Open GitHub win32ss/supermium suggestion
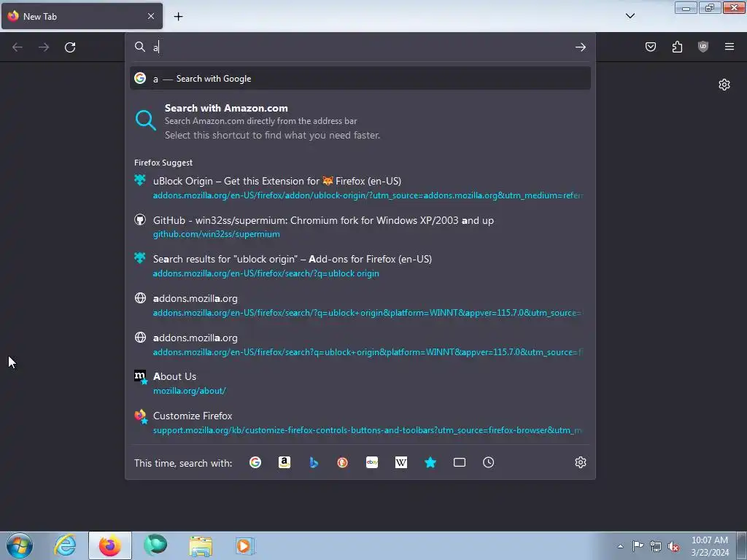 [x=360, y=227]
